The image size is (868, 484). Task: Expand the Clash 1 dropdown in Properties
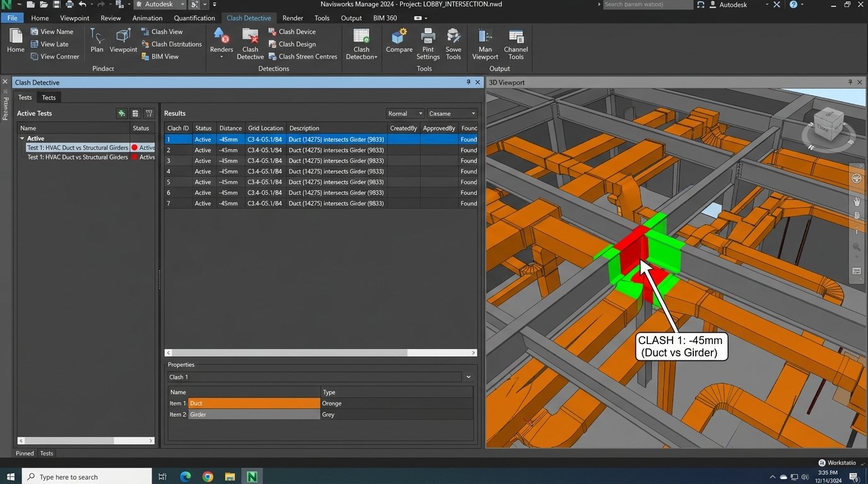[468, 377]
